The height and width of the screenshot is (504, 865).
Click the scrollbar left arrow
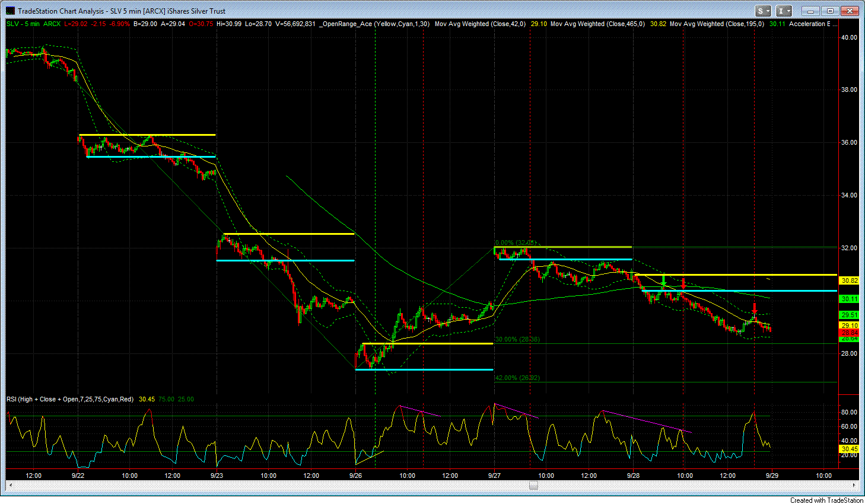click(x=10, y=486)
